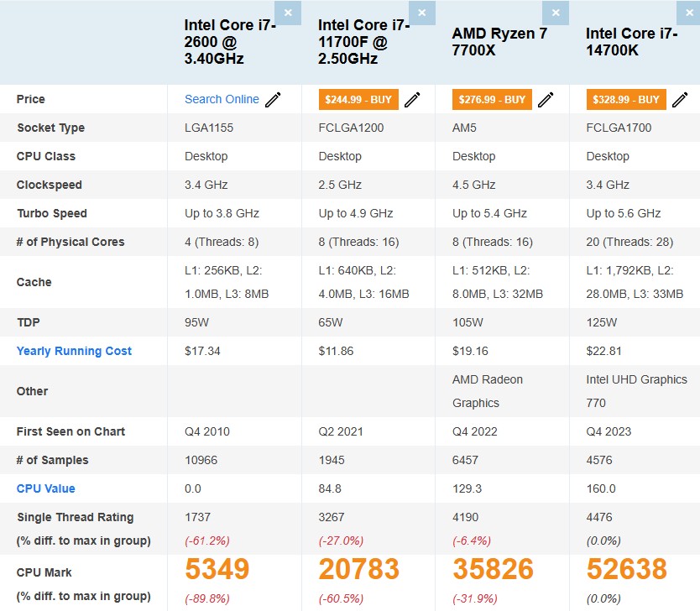Click single thread rating 3267
Screen dimensions: 700x611
[x=332, y=517]
